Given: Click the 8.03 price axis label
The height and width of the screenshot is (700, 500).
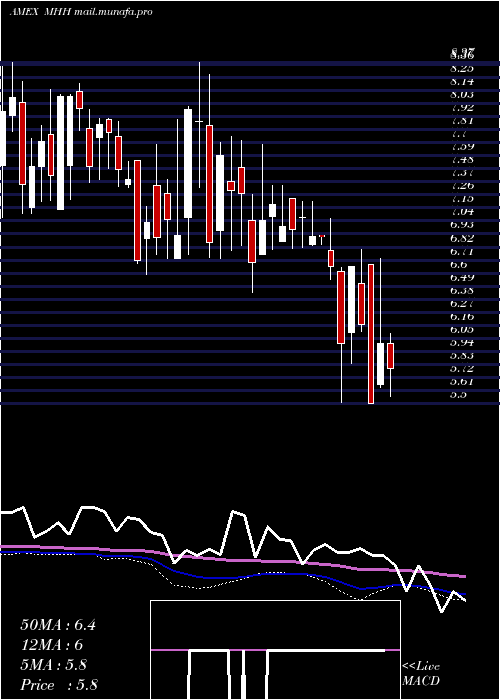Looking at the screenshot, I should tap(462, 95).
